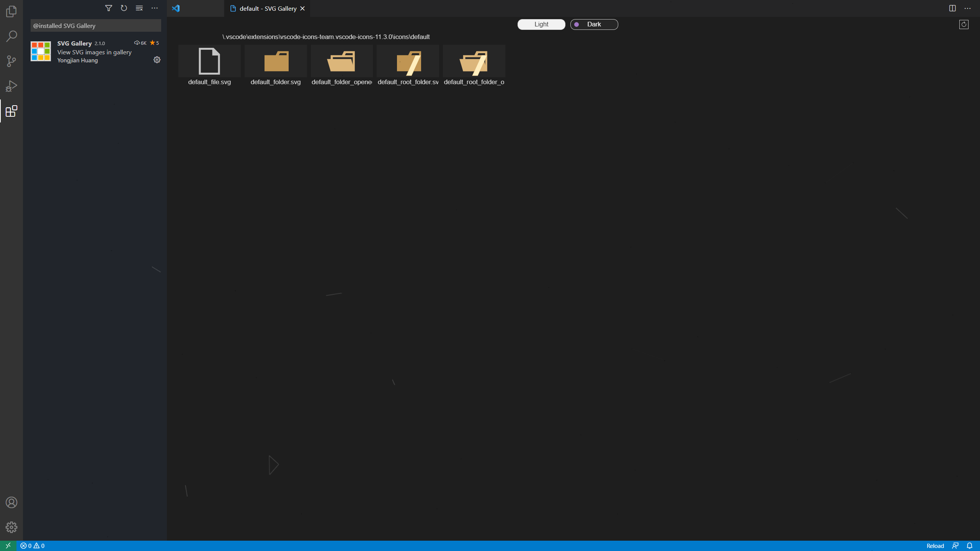The height and width of the screenshot is (551, 980).
Task: Open the editor more actions menu
Action: point(968,8)
